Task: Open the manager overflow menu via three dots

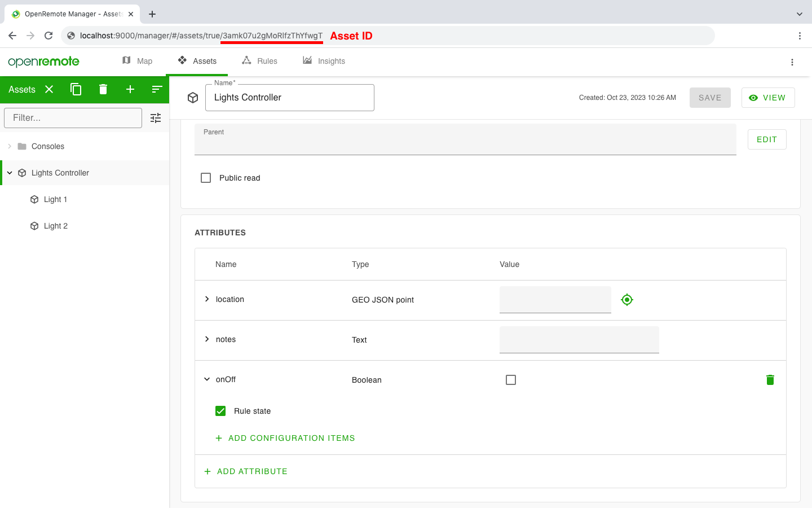Action: pyautogui.click(x=792, y=62)
